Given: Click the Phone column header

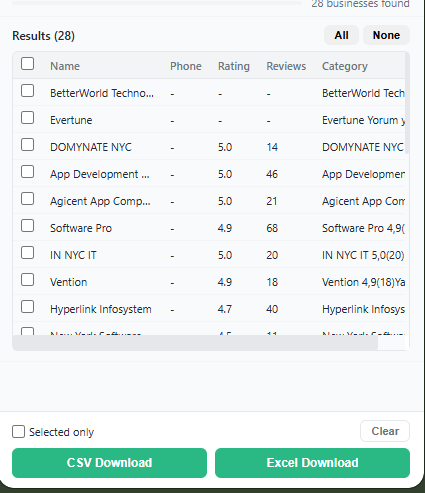Looking at the screenshot, I should pyautogui.click(x=186, y=66).
